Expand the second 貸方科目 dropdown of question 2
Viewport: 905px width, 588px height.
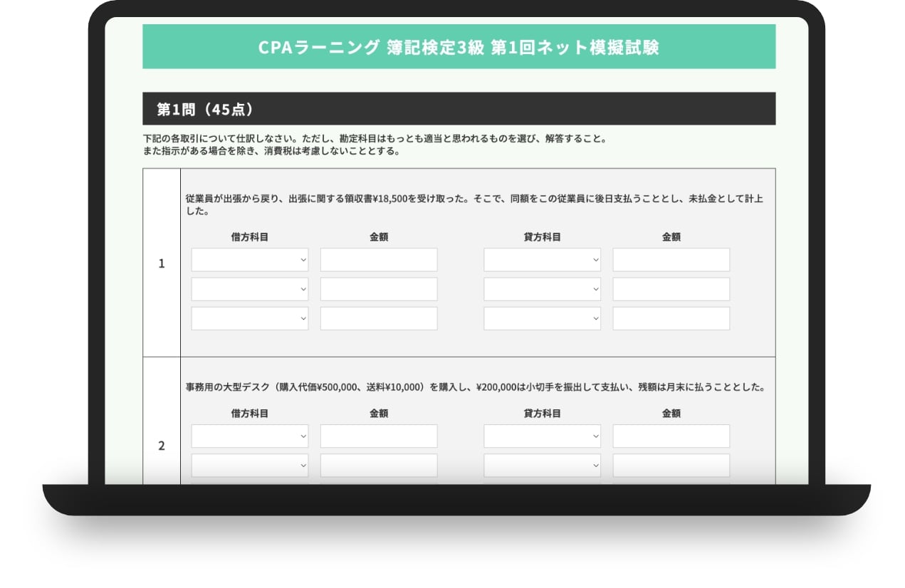coord(542,465)
